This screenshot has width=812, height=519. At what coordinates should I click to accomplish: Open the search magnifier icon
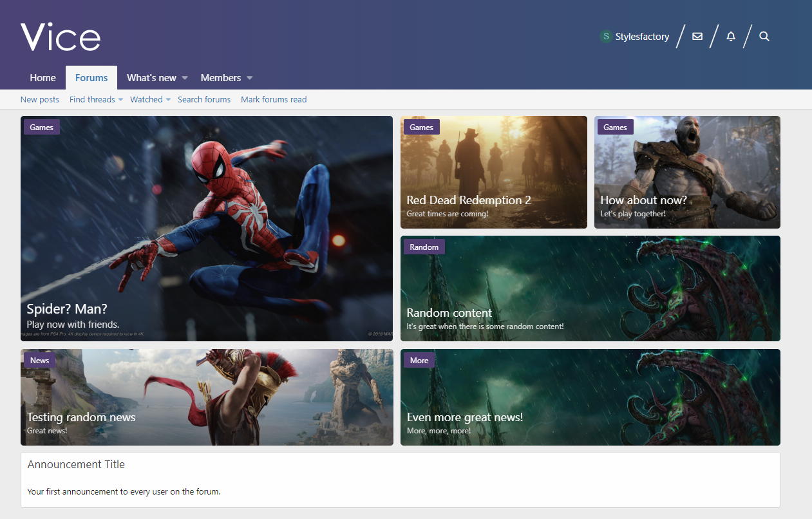(x=764, y=37)
